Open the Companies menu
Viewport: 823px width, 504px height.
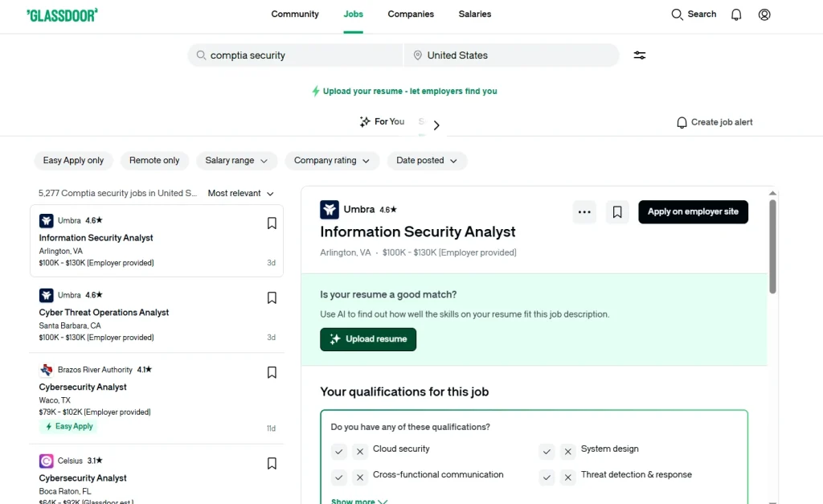411,14
